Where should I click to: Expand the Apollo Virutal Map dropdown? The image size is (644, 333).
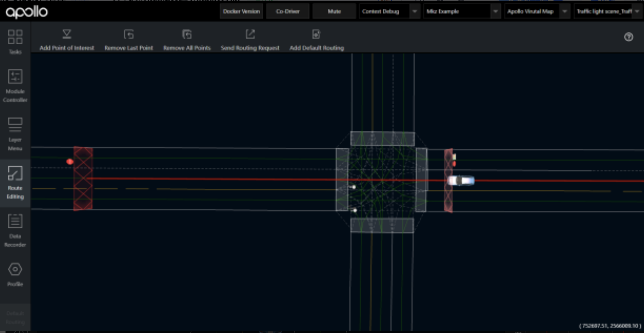(x=564, y=12)
